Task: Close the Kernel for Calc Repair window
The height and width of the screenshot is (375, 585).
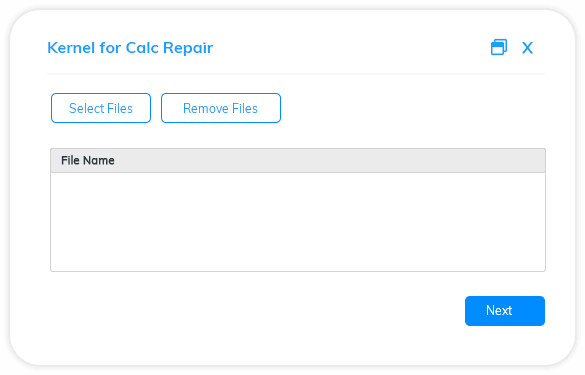Action: click(x=527, y=48)
